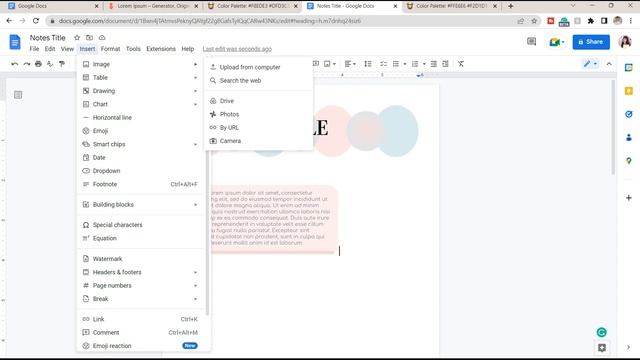Click the print icon

coord(38,64)
